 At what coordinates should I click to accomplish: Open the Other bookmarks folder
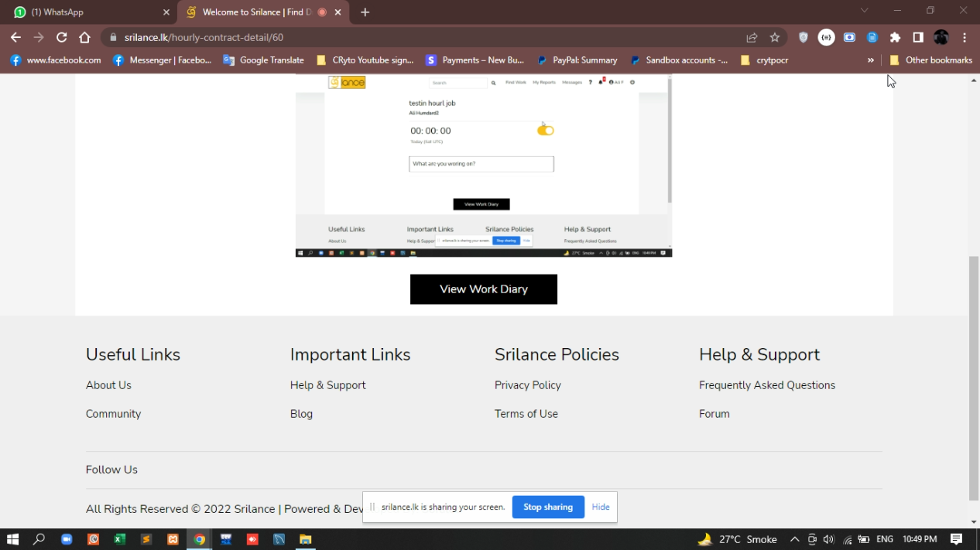(930, 60)
